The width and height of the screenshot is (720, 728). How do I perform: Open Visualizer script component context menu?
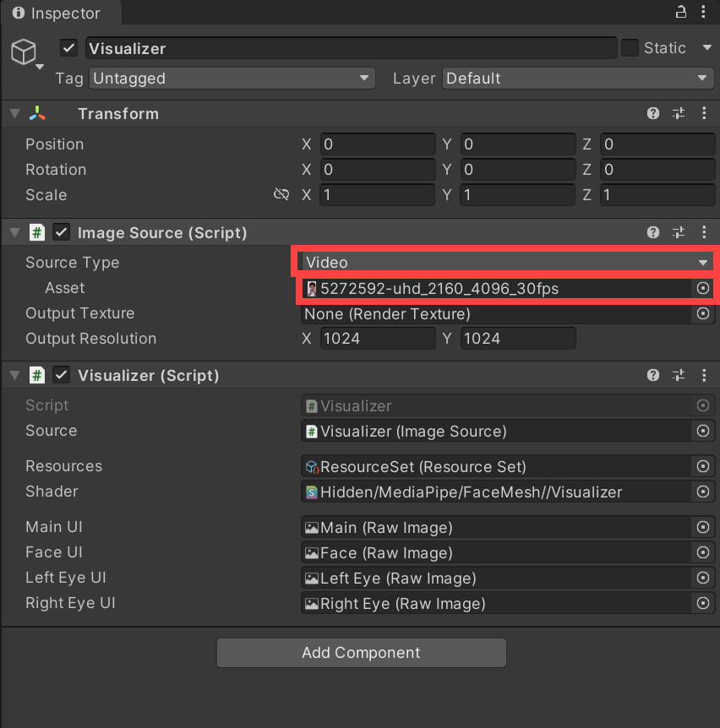click(x=704, y=375)
